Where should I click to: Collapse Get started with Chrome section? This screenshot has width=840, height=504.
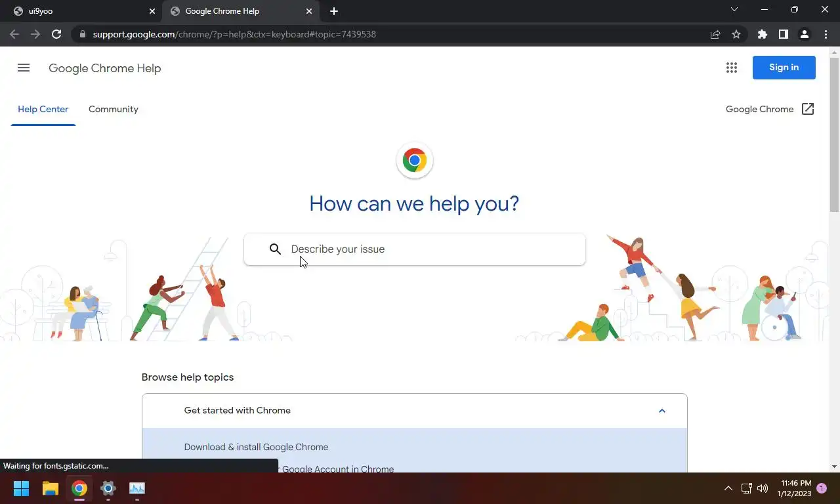415,411
